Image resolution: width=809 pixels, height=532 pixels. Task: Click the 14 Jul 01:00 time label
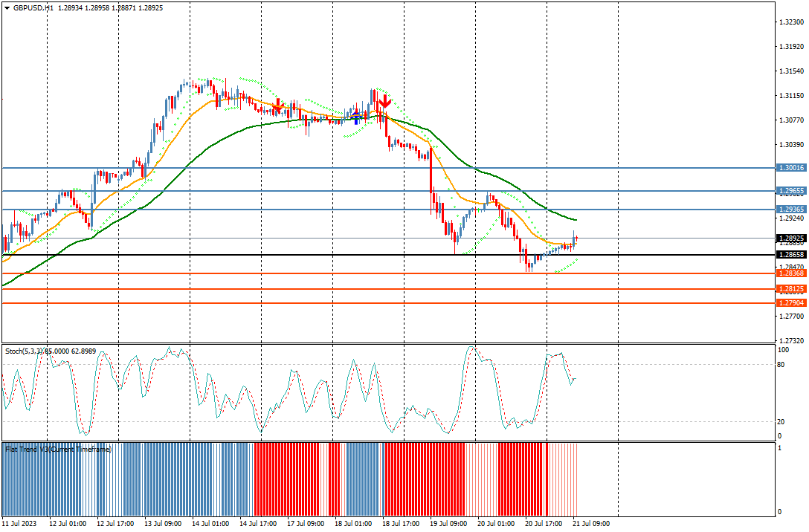pos(210,524)
